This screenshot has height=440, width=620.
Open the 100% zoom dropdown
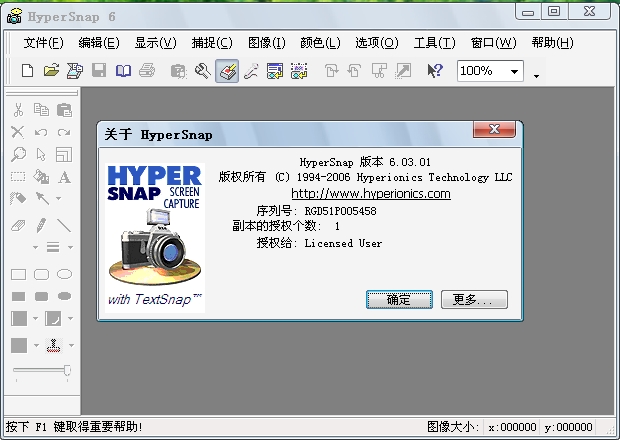click(x=514, y=72)
